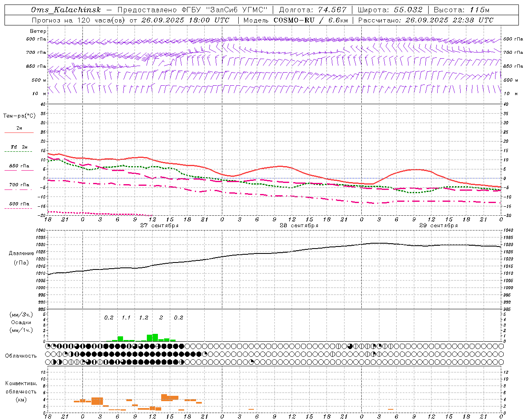Click the Тем-ра(°C) axis title
This screenshot has height=420, width=525.
point(19,116)
